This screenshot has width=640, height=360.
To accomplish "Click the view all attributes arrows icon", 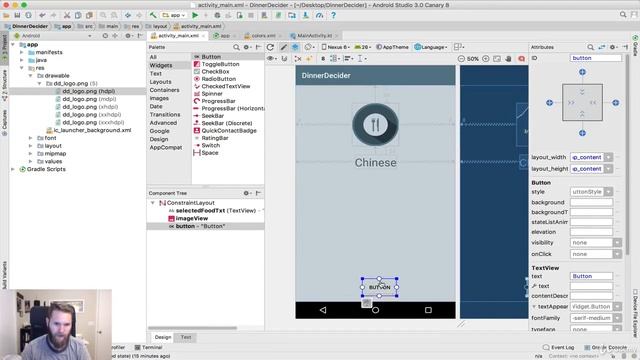I will (602, 47).
